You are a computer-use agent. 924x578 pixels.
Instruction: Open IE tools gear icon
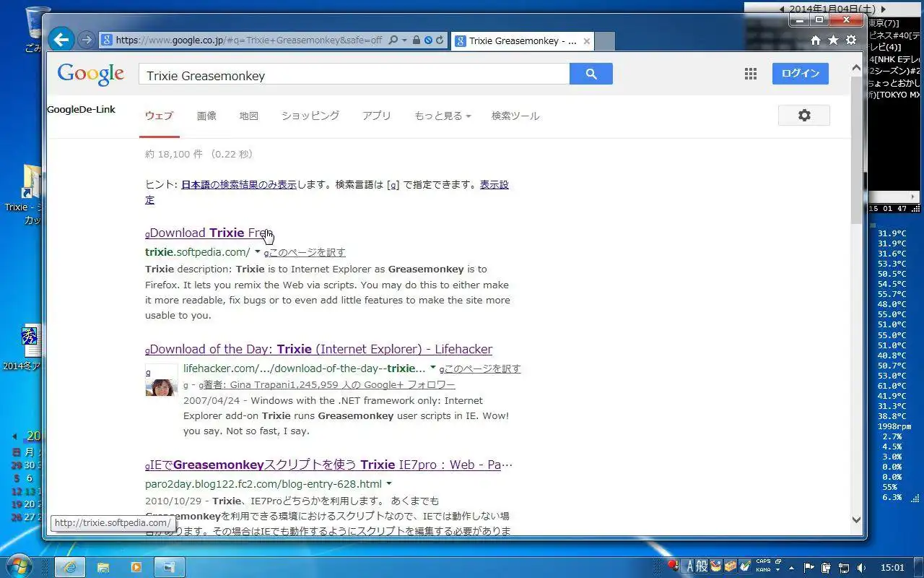click(x=851, y=40)
